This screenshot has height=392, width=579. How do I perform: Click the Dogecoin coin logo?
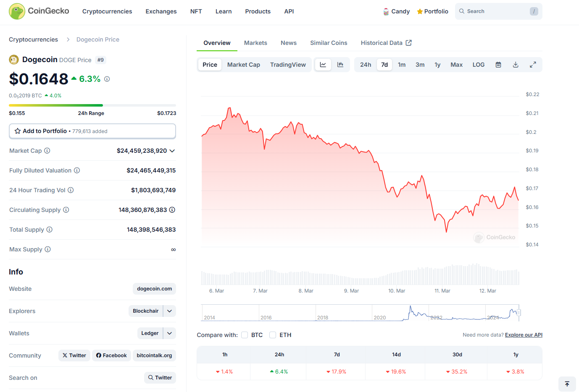tap(14, 60)
